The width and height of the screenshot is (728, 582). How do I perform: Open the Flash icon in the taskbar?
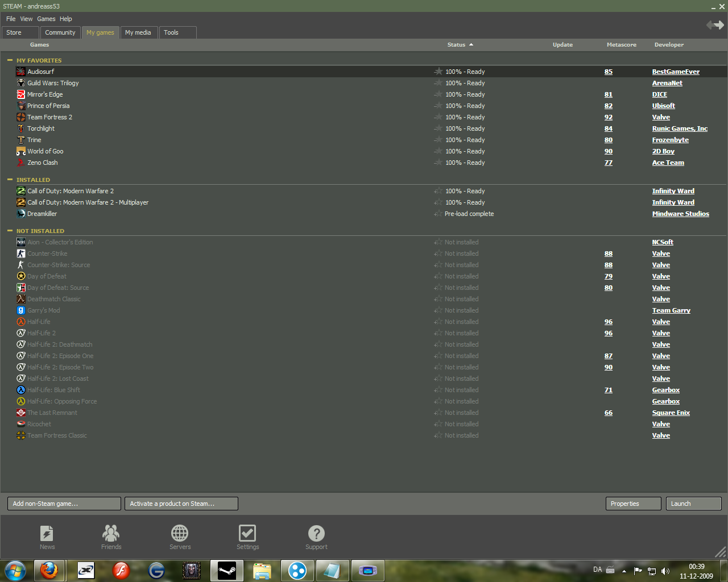point(121,570)
